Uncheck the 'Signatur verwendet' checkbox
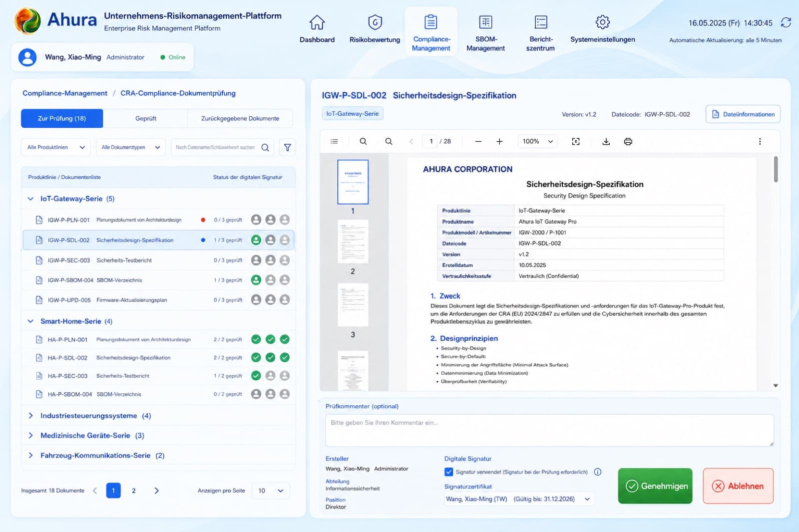 448,472
